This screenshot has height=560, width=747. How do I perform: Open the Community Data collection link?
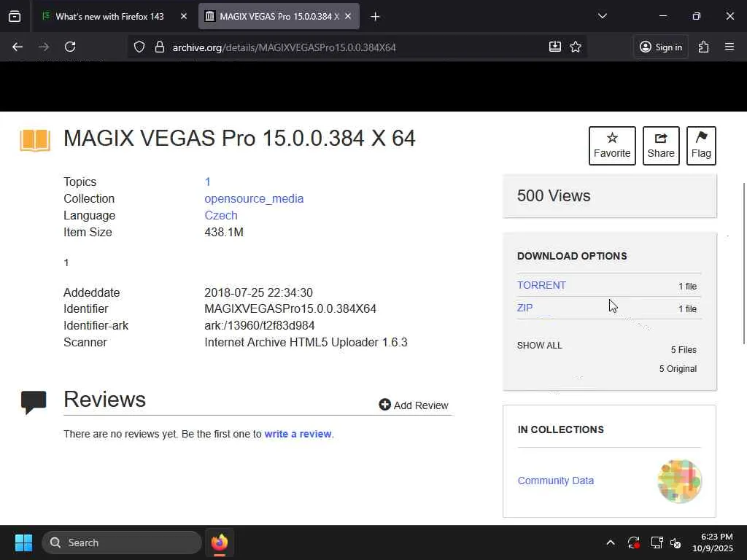(556, 481)
